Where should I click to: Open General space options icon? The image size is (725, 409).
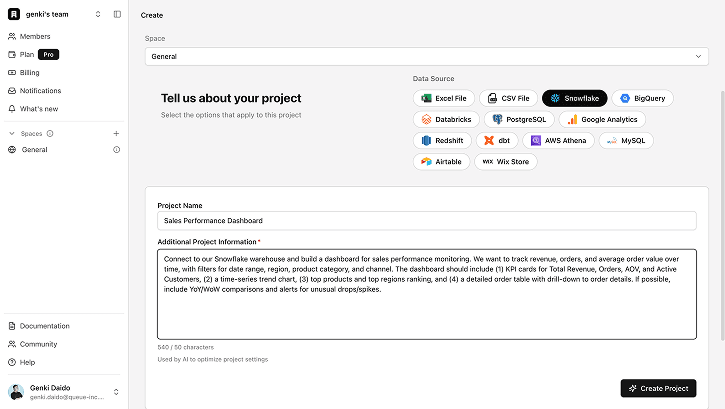pos(116,150)
